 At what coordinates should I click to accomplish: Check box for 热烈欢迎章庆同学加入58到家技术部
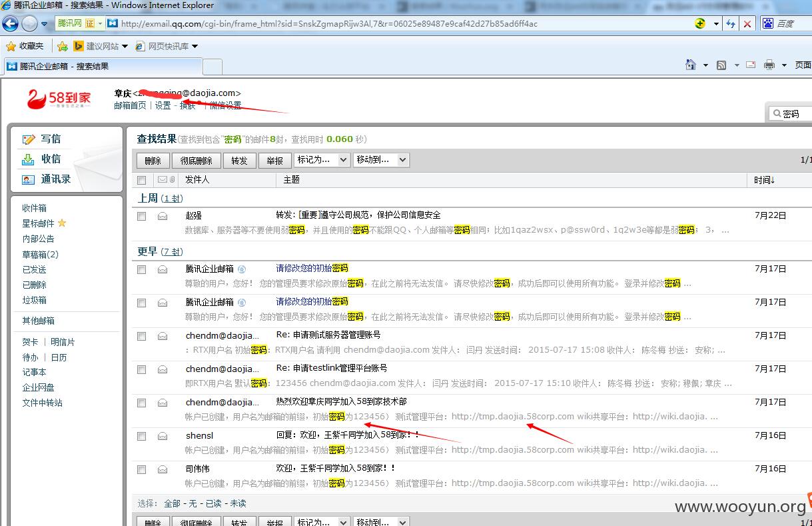tap(141, 403)
